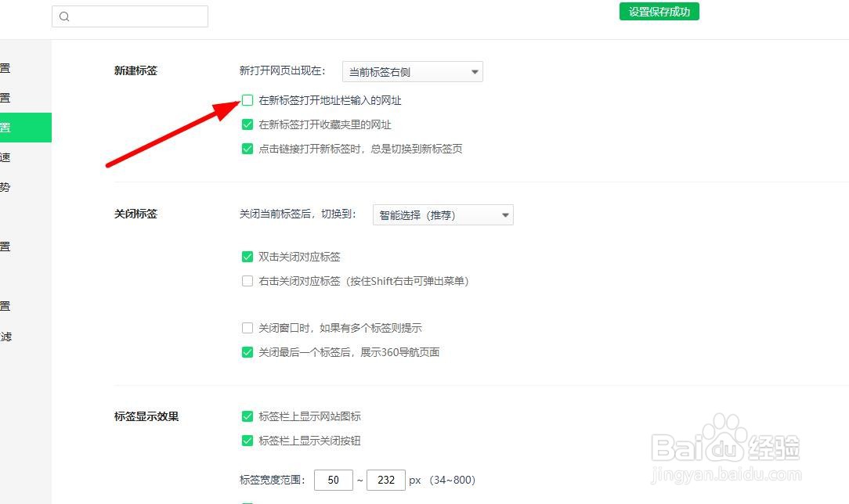Image resolution: width=849 pixels, height=504 pixels.
Task: Disable 标签栏上显示关闭按钮
Action: click(247, 441)
